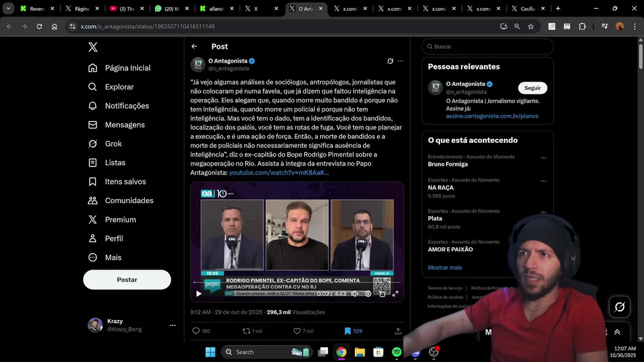Image resolution: width=644 pixels, height=362 pixels.
Task: Click the Perfil person icon
Action: pyautogui.click(x=93, y=238)
